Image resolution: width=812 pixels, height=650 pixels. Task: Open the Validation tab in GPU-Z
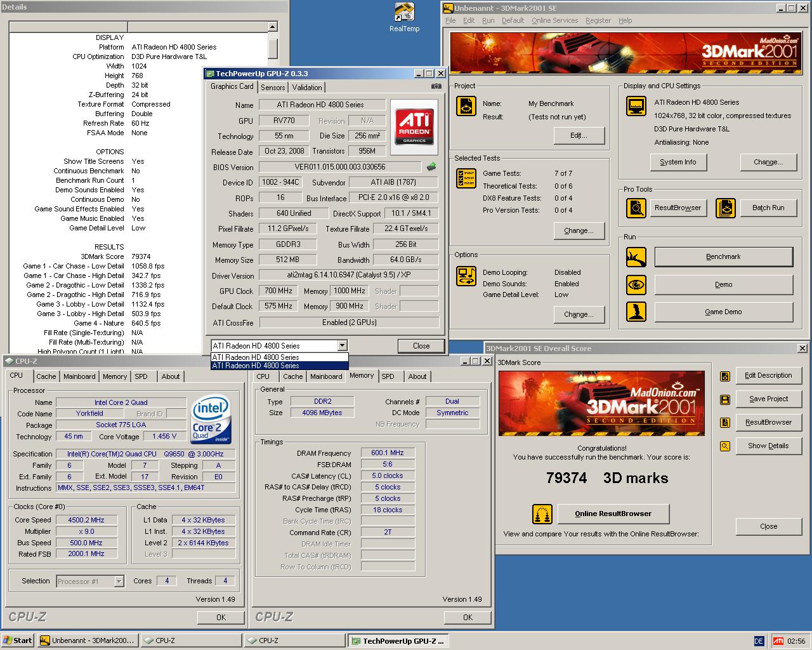coord(307,88)
